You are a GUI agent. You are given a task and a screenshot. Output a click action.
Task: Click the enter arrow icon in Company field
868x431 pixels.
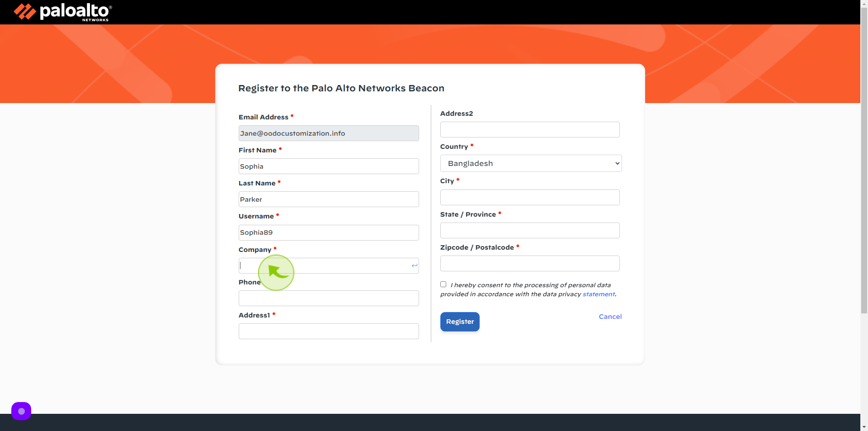click(414, 265)
